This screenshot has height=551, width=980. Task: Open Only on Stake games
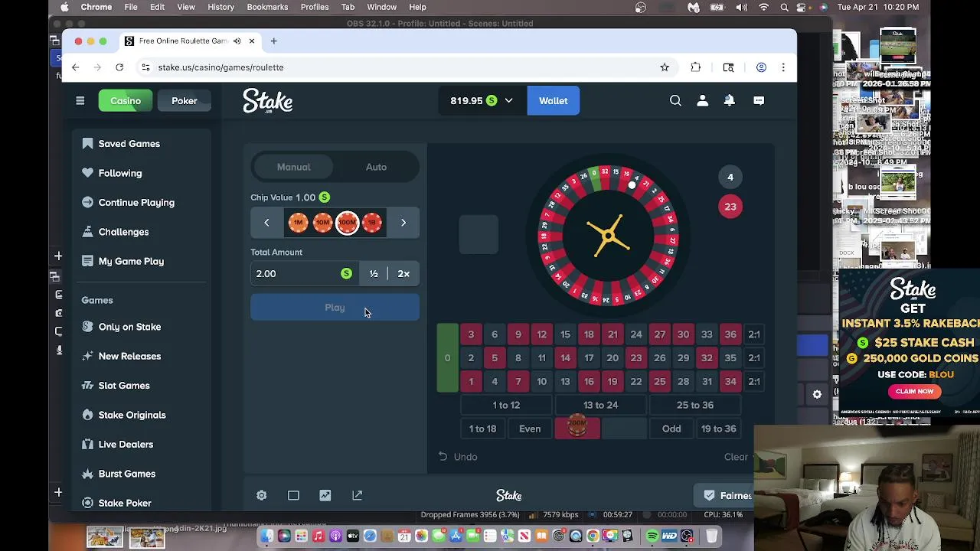(129, 327)
